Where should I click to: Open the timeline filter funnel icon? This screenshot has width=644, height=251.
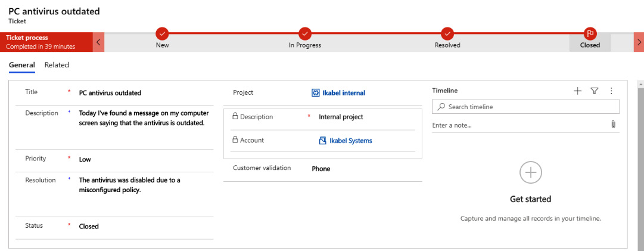pos(595,91)
